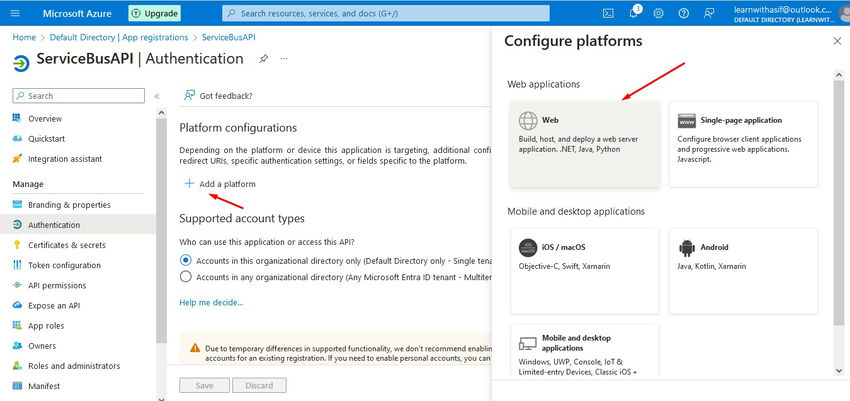Open the Azure portal hamburger menu
Screen dimensions: 850x401
pyautogui.click(x=16, y=13)
